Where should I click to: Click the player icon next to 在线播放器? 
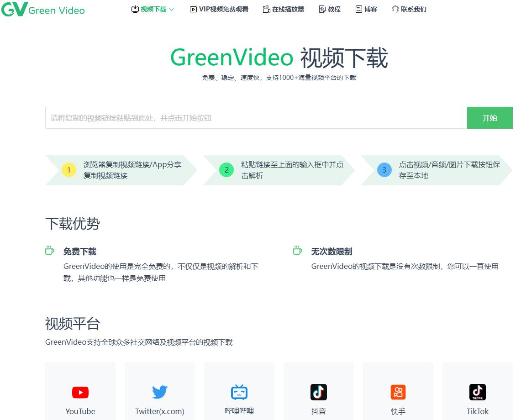tap(266, 9)
